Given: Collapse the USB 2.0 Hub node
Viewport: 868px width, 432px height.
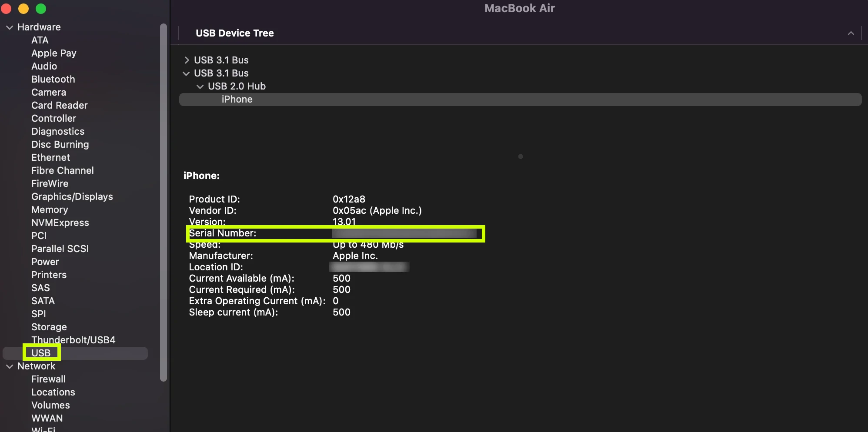Looking at the screenshot, I should click(200, 86).
